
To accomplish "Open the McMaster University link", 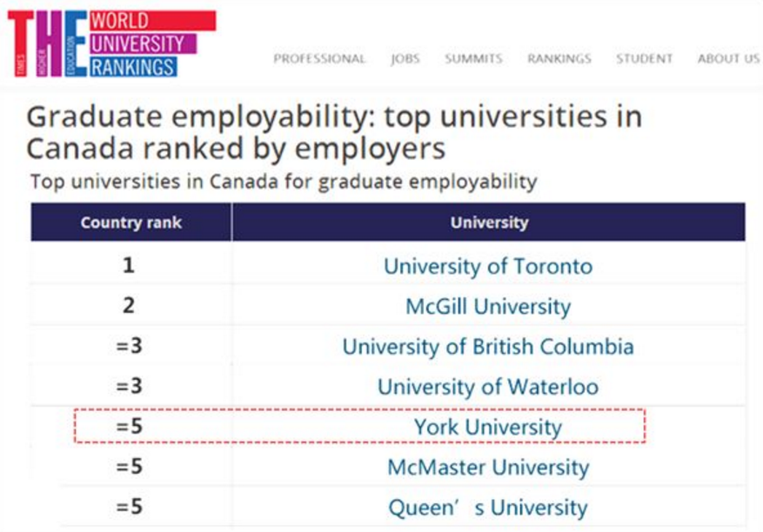I will [x=488, y=467].
